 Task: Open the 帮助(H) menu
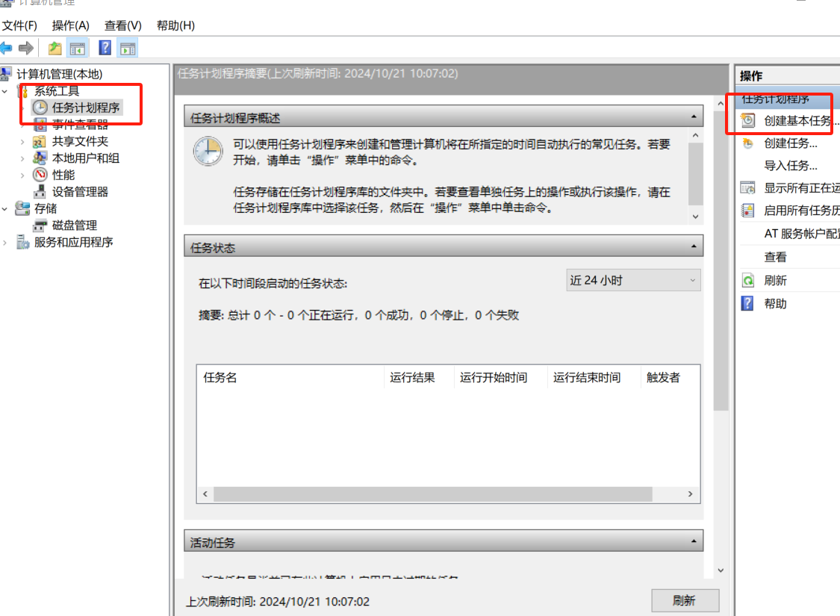(x=175, y=25)
